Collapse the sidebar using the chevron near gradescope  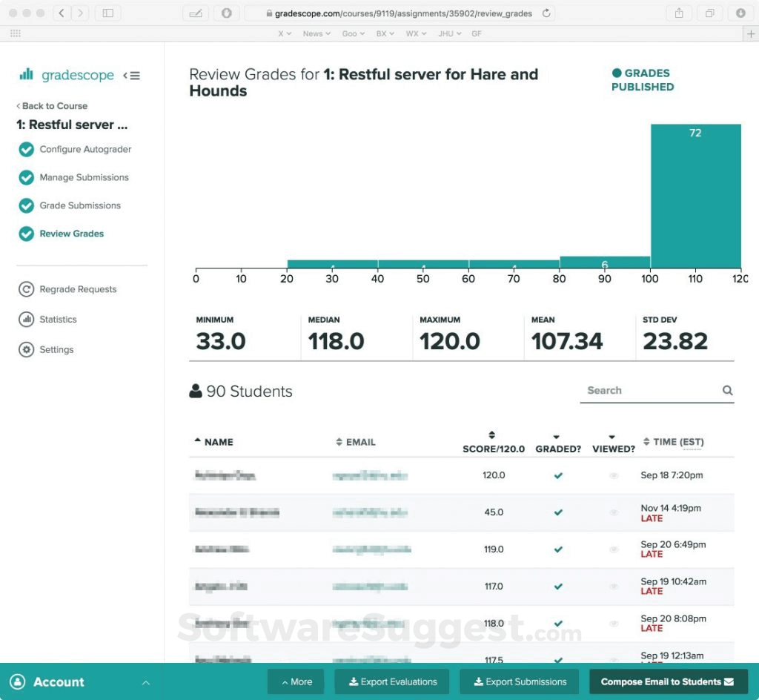click(x=127, y=75)
